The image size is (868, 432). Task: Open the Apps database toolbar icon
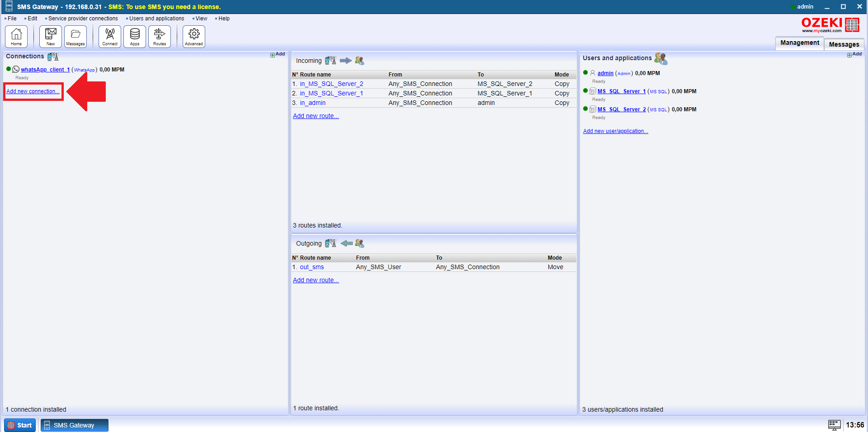[135, 36]
